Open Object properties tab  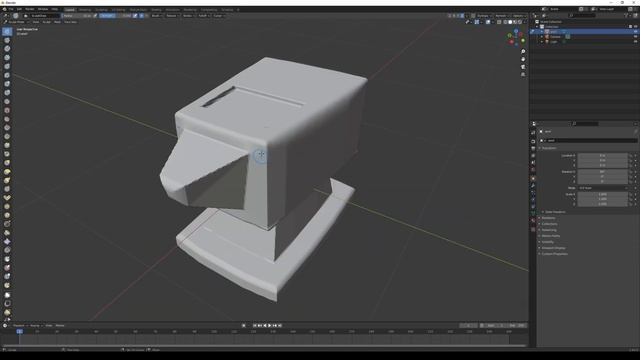pyautogui.click(x=533, y=178)
